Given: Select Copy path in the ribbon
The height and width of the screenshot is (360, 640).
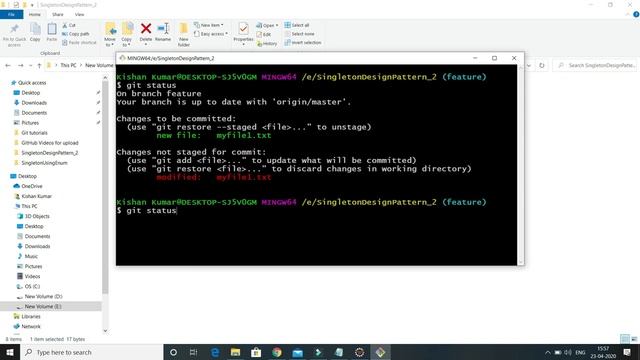Looking at the screenshot, I should 76,34.
